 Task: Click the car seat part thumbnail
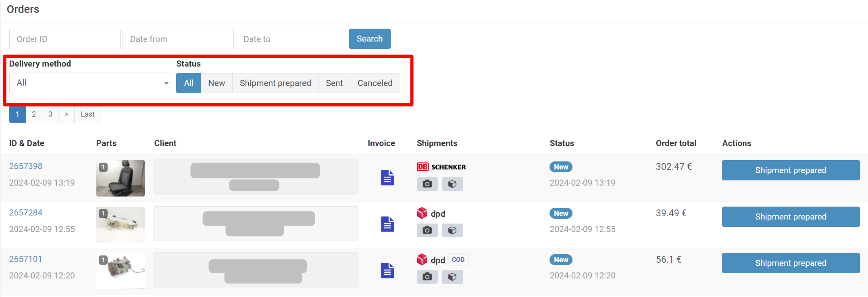click(x=121, y=178)
